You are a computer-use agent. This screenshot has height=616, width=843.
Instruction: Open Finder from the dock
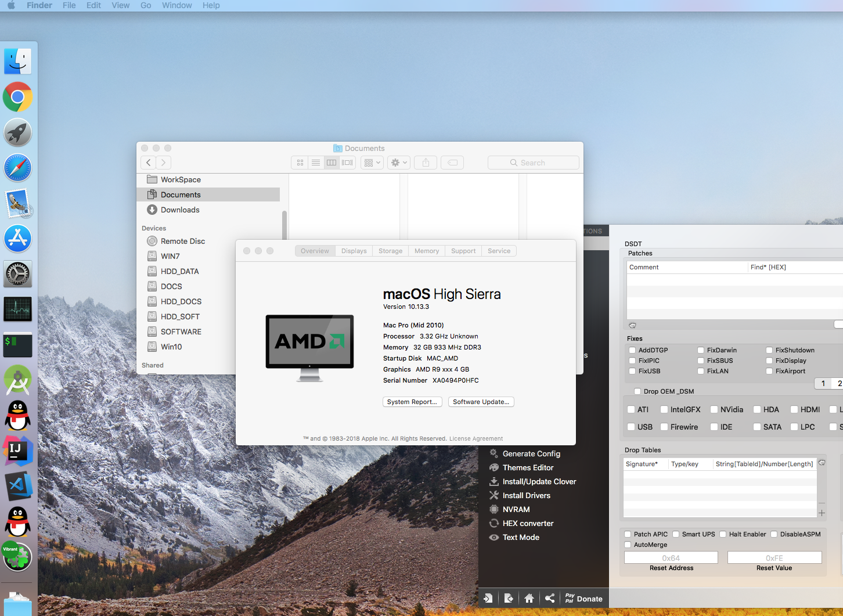[18, 61]
